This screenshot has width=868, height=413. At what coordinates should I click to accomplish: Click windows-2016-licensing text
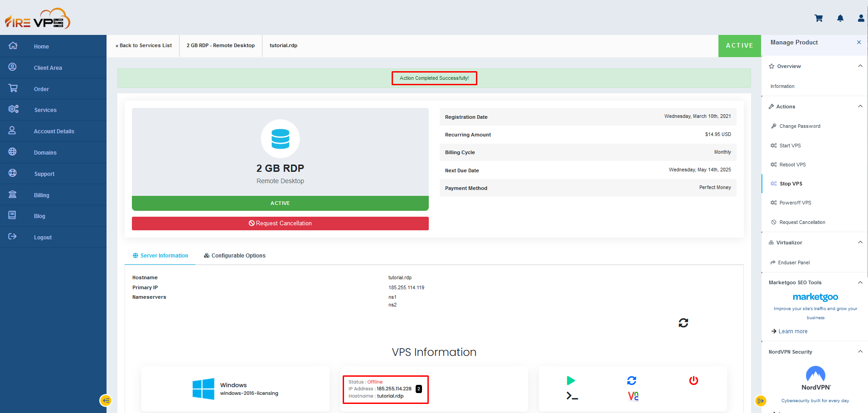click(x=249, y=393)
